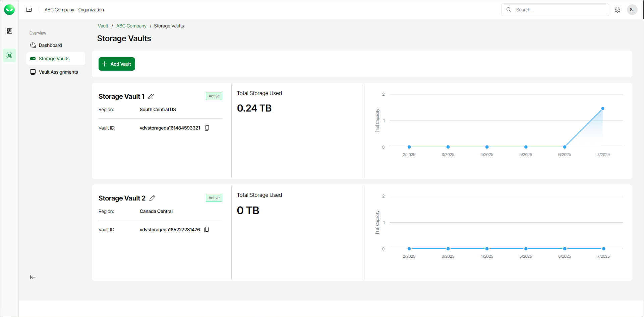Click the green logo icon at top left
The width and height of the screenshot is (644, 317).
tap(9, 10)
